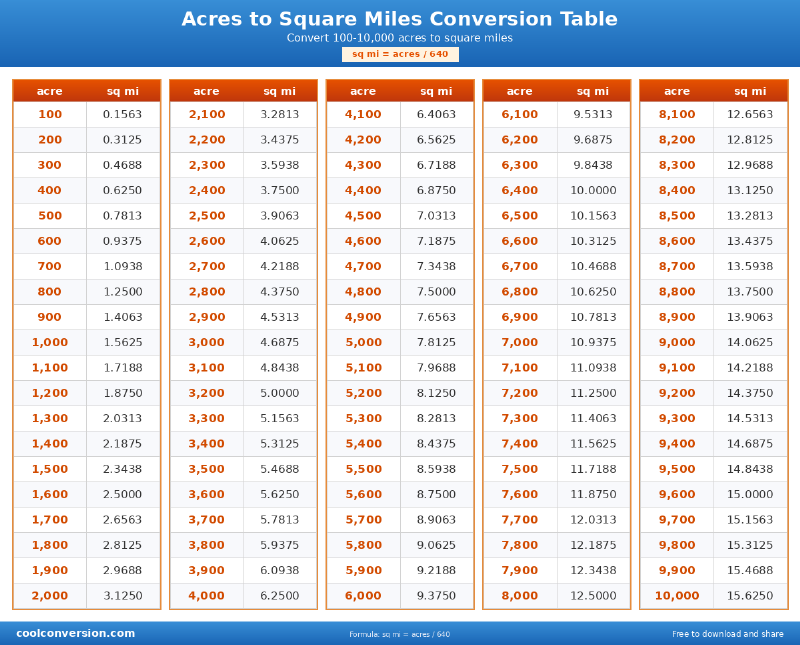Select the 6,400 acre cell
Screen dimensions: 800x645
click(520, 190)
